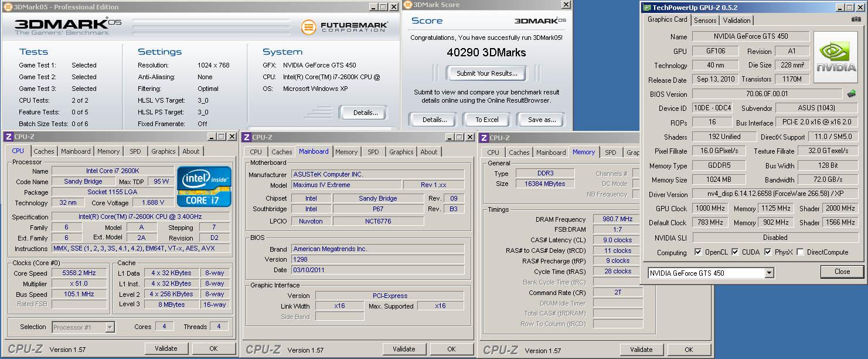This screenshot has width=868, height=359.
Task: Click Validate in the CPU-Z Mainboard window
Action: pos(404,349)
